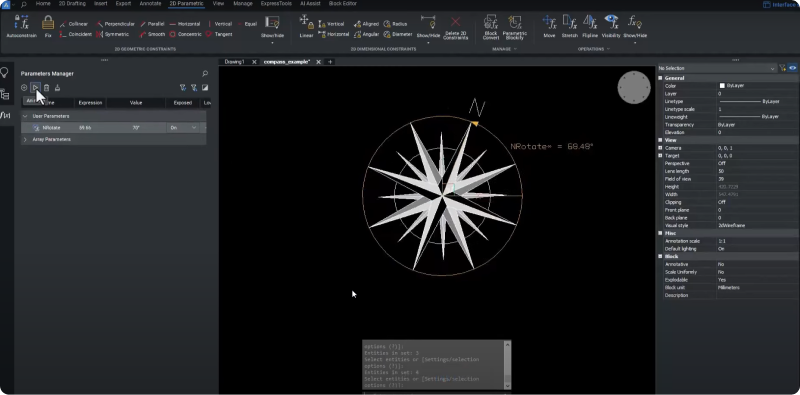Expand the Array Parameters group

pos(25,139)
